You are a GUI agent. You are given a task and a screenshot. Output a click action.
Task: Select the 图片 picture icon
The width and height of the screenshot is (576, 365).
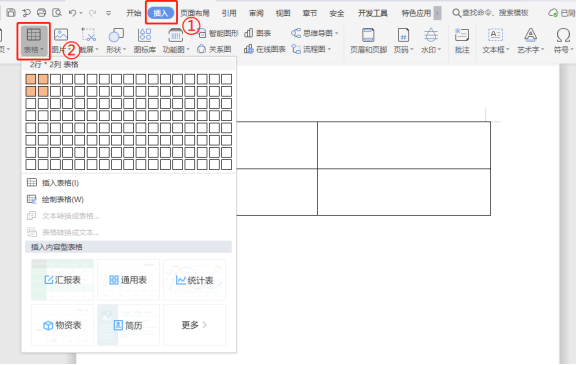click(x=61, y=35)
